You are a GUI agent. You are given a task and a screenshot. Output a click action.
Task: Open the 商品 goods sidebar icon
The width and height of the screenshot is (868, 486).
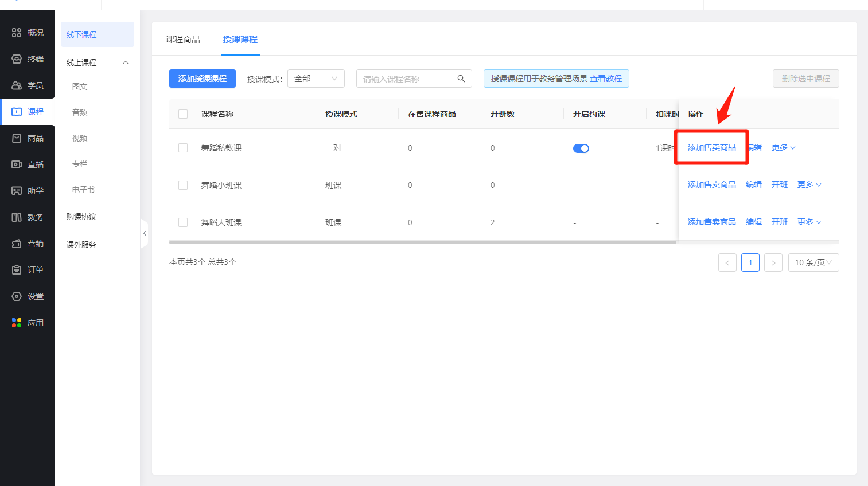(x=17, y=138)
